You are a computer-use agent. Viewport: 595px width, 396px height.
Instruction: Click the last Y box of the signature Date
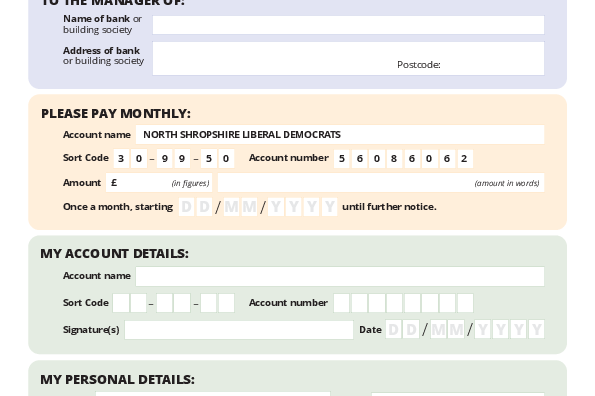537,329
